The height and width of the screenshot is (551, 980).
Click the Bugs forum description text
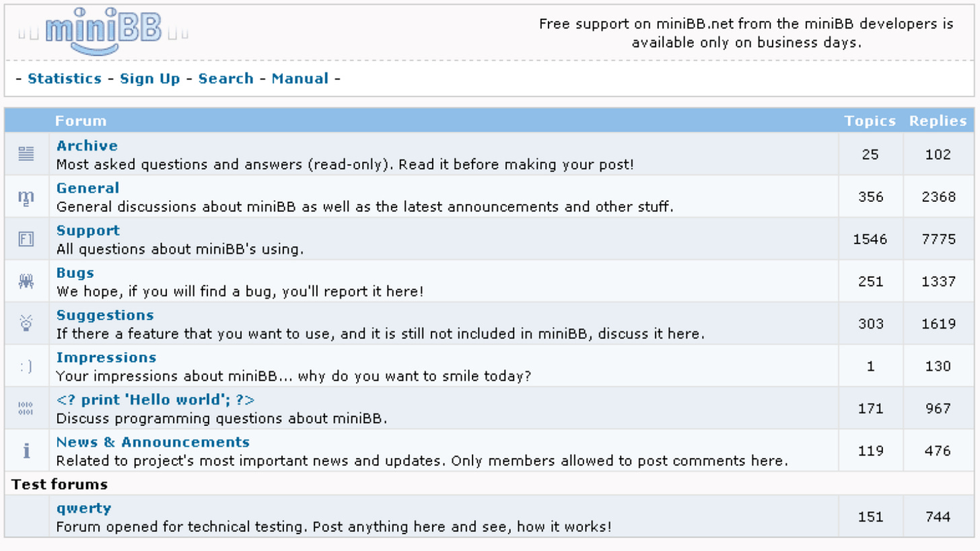pyautogui.click(x=240, y=291)
